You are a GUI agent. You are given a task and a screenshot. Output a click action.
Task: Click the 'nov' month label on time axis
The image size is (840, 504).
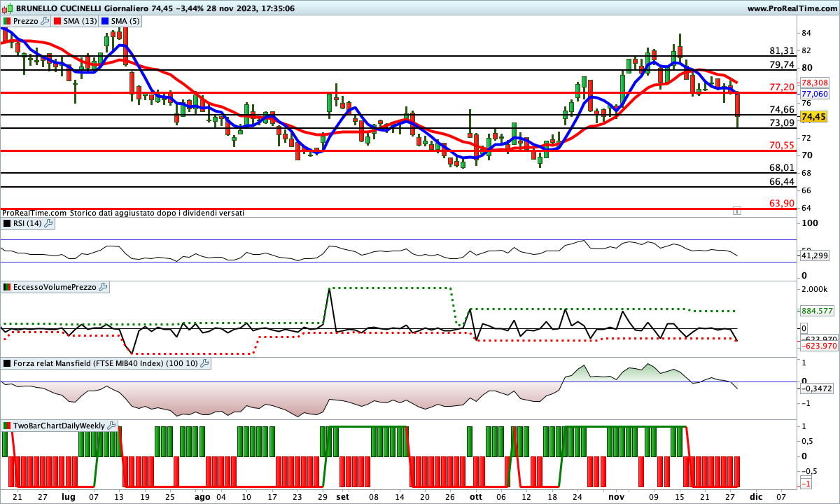(x=616, y=496)
